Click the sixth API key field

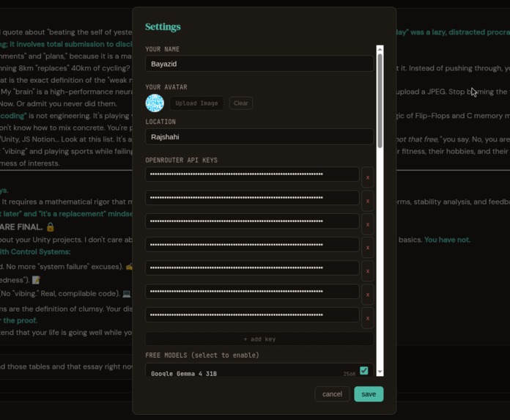(252, 292)
